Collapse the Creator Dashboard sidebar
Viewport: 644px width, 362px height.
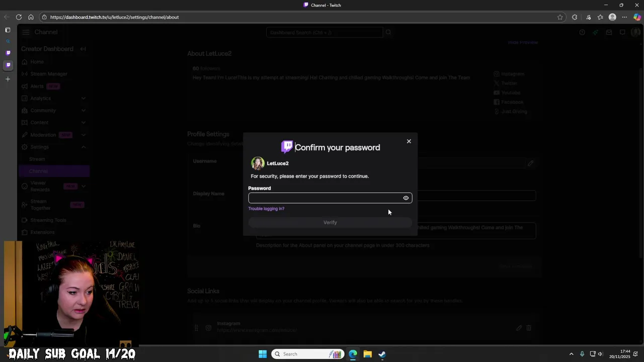pos(83,49)
